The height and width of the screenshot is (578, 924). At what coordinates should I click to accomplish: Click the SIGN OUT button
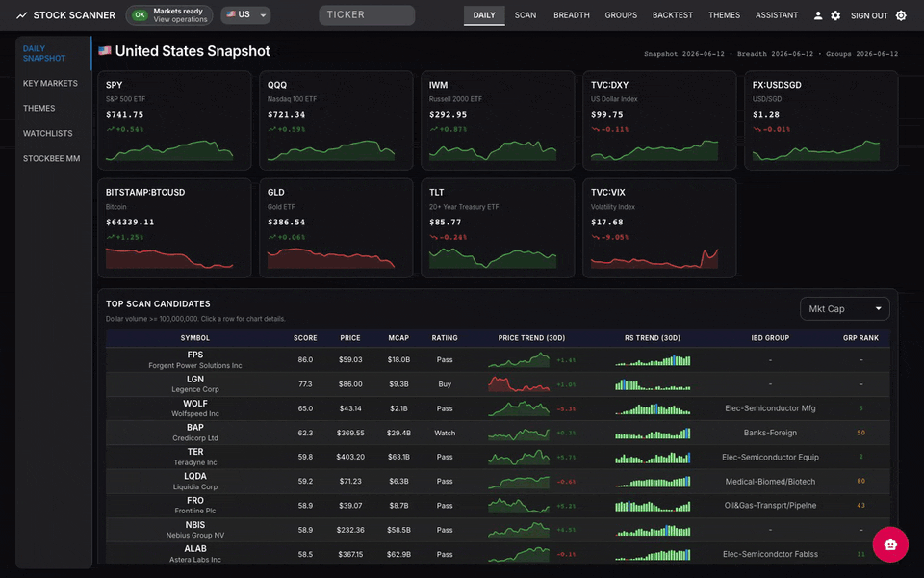click(x=868, y=16)
